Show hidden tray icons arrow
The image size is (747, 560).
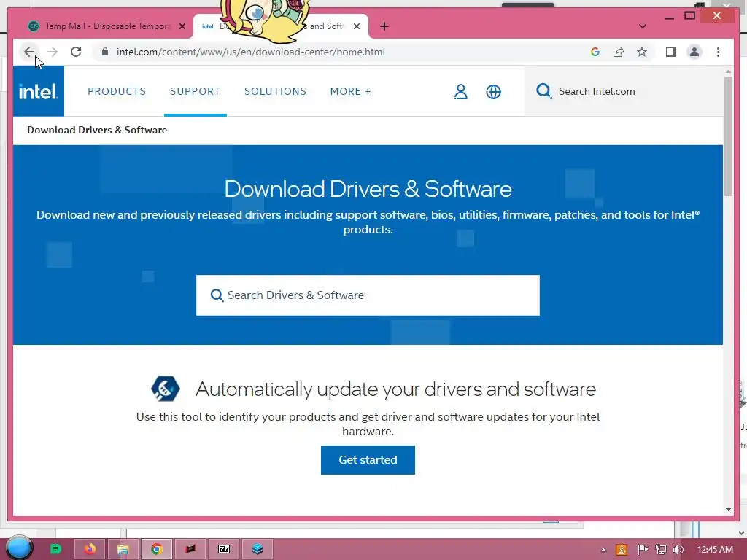603,550
